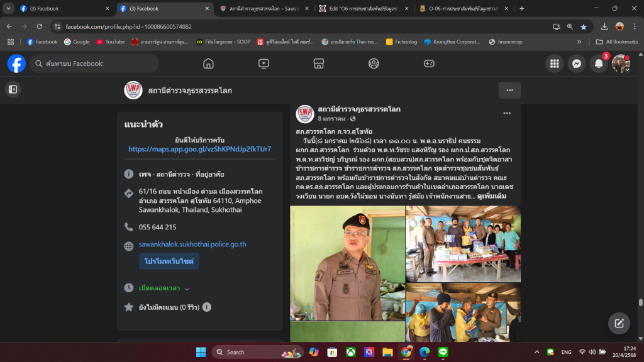
Task: Open Facebook Home icon in top navigation
Action: [208, 63]
